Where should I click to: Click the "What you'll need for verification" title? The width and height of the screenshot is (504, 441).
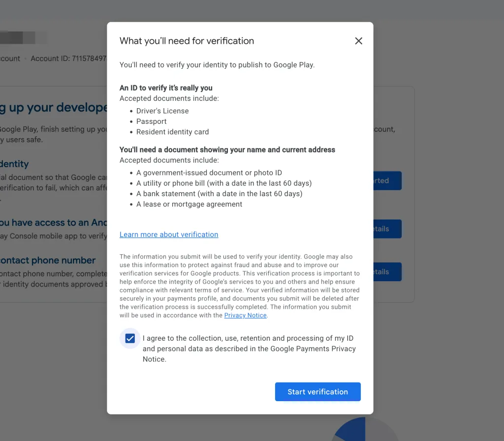pyautogui.click(x=187, y=41)
